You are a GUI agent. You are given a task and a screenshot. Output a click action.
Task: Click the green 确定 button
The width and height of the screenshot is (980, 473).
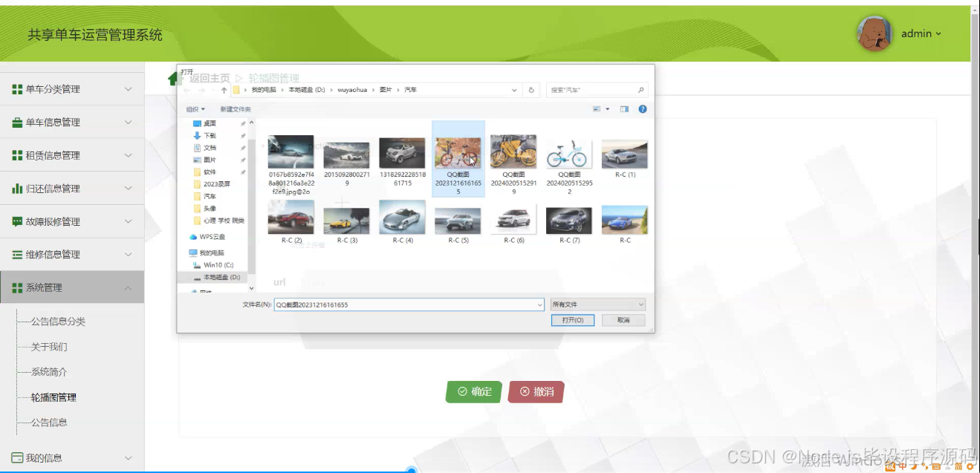pos(474,391)
